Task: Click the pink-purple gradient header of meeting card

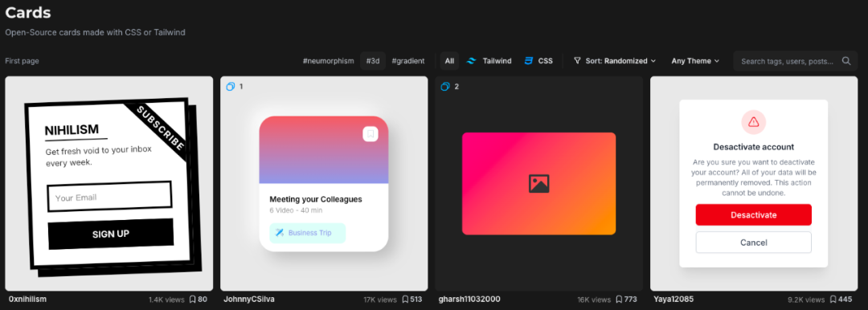Action: [x=324, y=150]
